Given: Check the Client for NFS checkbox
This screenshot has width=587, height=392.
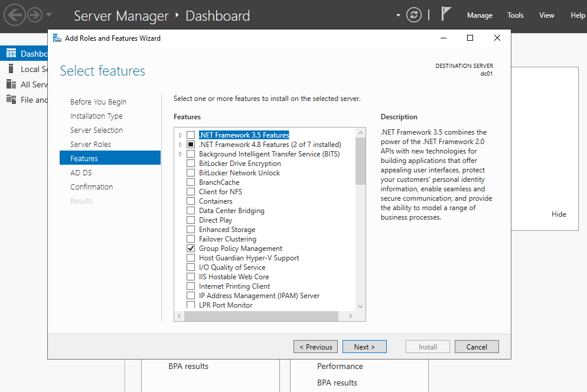Looking at the screenshot, I should coord(191,191).
